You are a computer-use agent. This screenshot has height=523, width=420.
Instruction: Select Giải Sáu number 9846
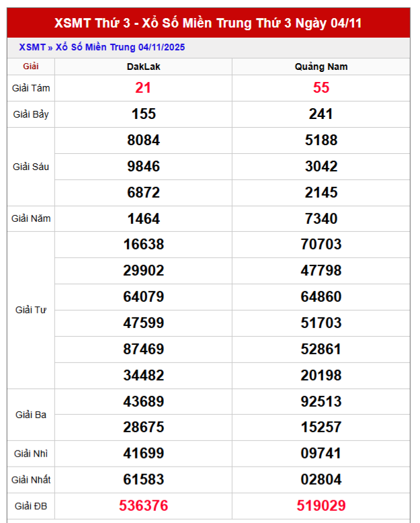[143, 166]
